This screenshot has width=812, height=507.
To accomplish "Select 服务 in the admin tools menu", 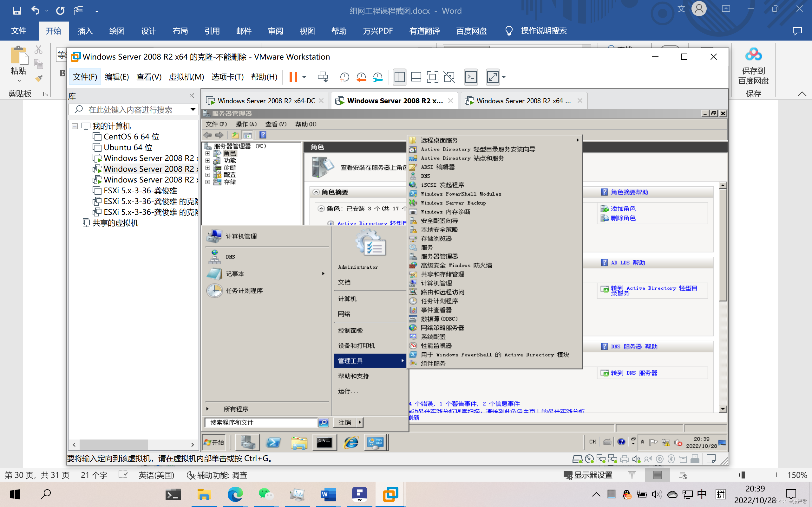I will pos(427,247).
